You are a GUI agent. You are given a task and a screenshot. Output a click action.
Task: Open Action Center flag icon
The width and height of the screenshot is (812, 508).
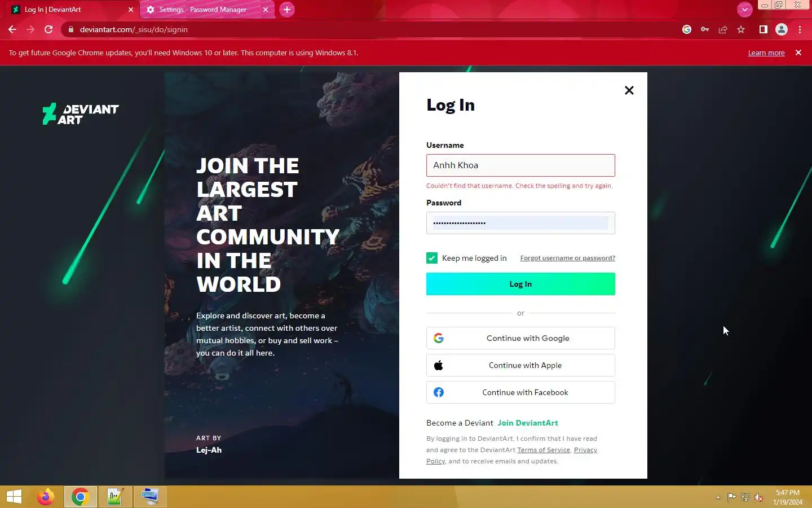pyautogui.click(x=731, y=497)
